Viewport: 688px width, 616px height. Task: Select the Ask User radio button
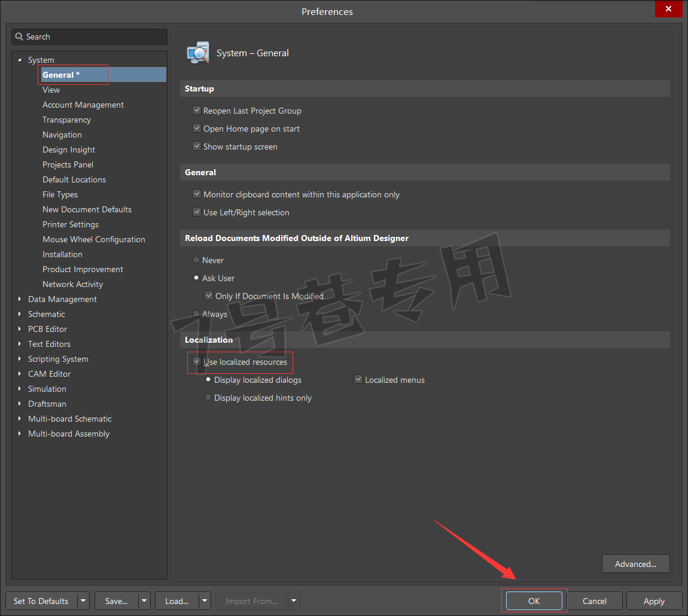(x=196, y=278)
